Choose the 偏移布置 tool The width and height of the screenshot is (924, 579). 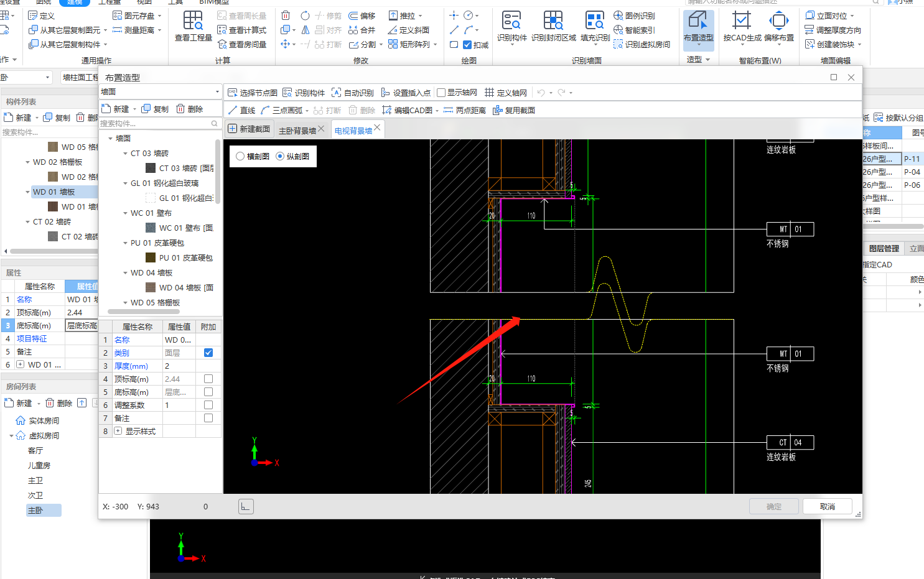779,26
